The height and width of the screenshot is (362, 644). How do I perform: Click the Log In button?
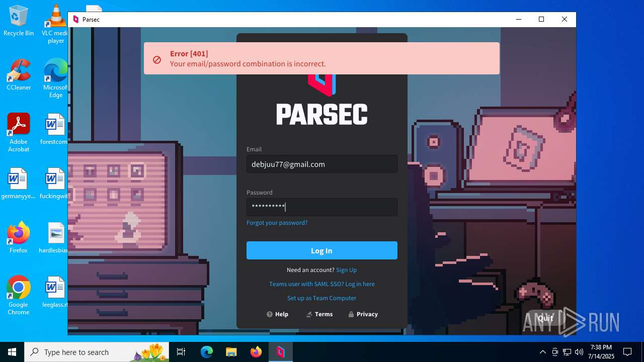322,250
